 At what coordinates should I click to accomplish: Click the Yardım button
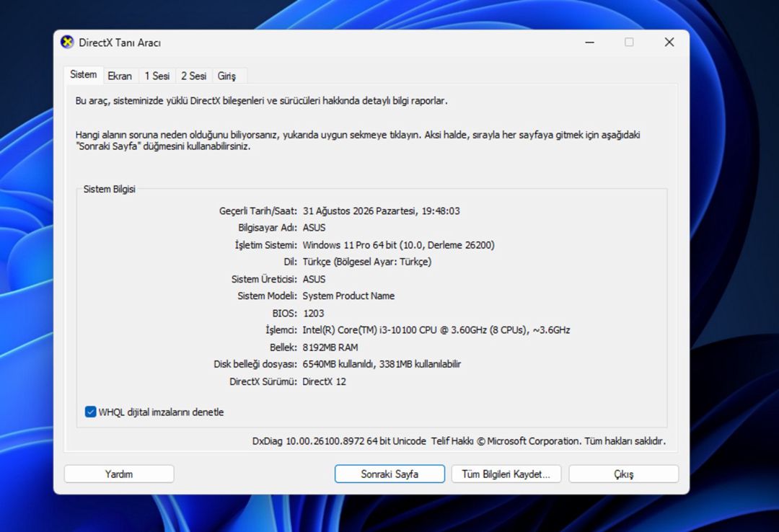pos(119,474)
